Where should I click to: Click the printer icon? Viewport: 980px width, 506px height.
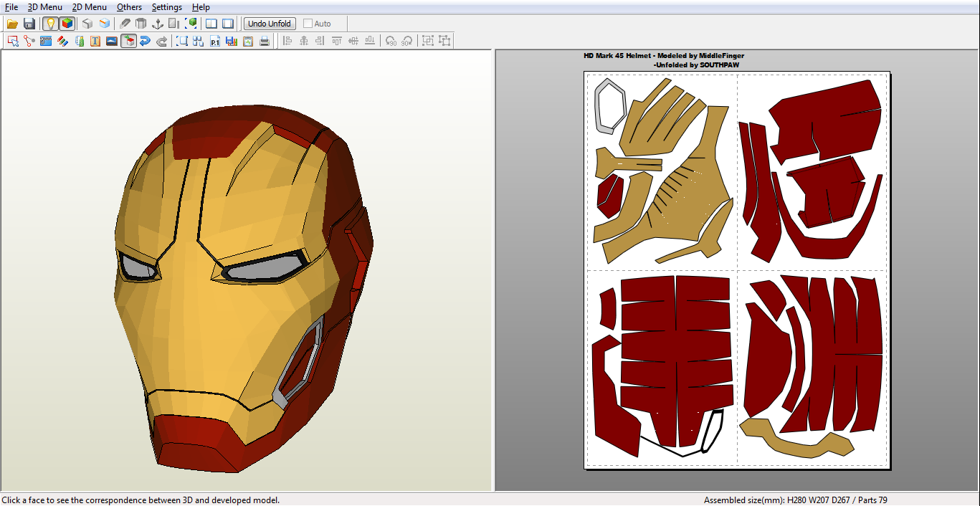[265, 41]
